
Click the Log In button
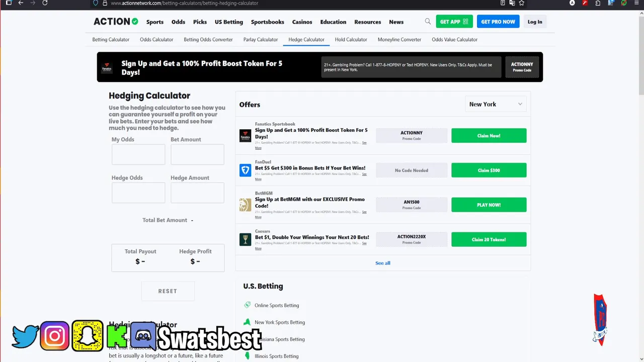[535, 22]
